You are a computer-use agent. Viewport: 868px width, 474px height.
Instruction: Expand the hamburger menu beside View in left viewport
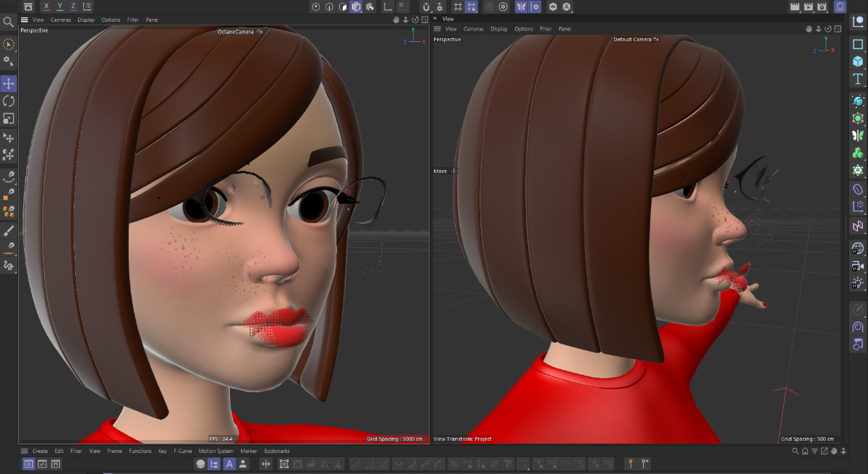[x=25, y=20]
